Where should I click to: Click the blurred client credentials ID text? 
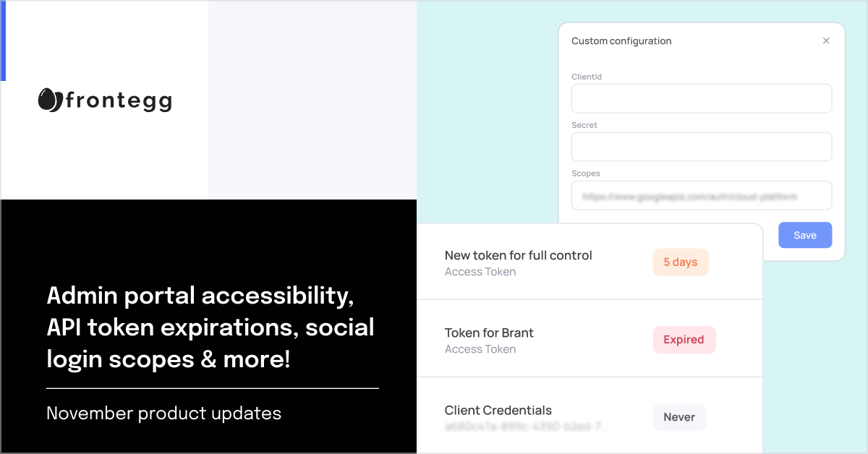pyautogui.click(x=527, y=427)
